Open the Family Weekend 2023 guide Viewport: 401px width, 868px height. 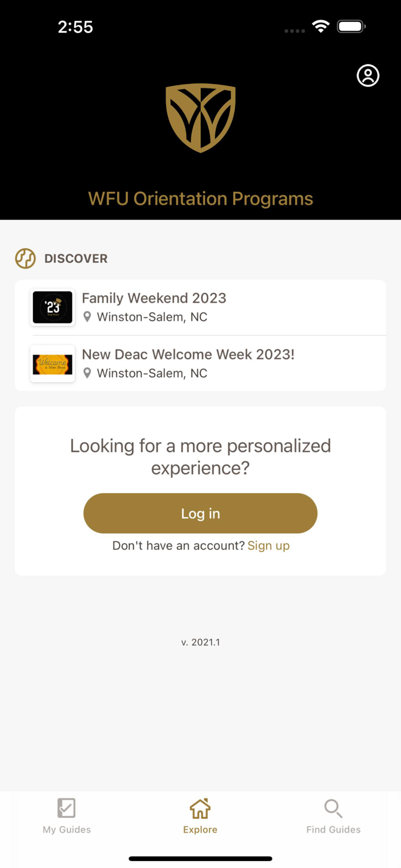[x=153, y=298]
